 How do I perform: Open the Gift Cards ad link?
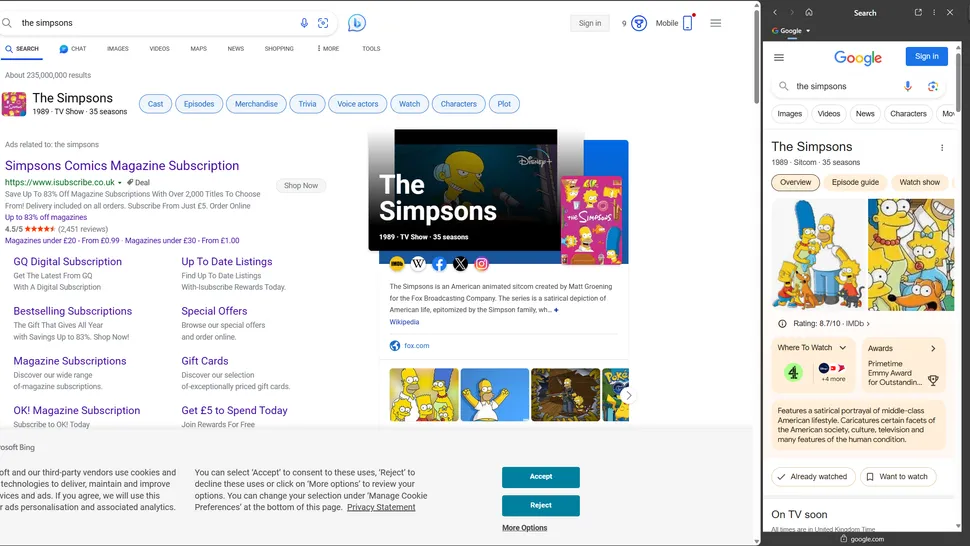205,361
